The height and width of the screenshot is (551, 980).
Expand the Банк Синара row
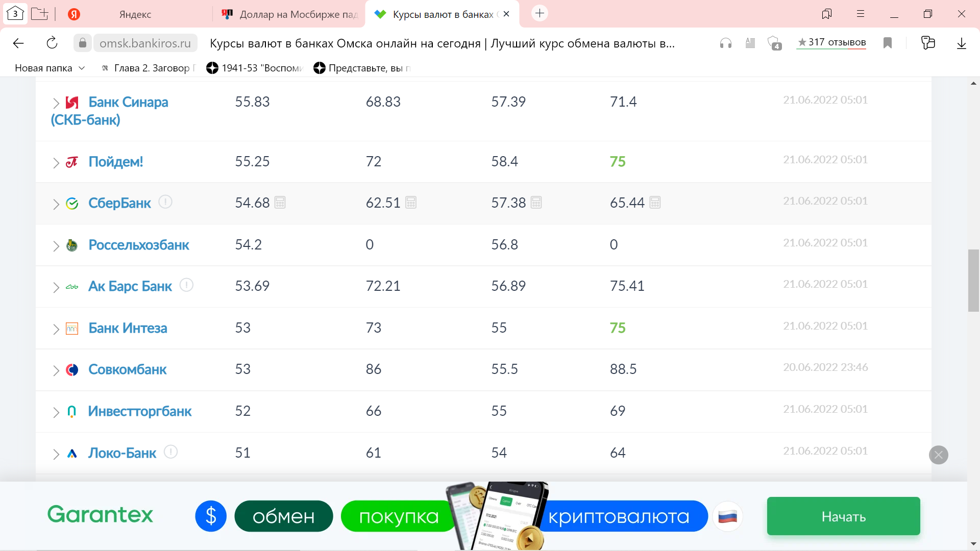(56, 103)
